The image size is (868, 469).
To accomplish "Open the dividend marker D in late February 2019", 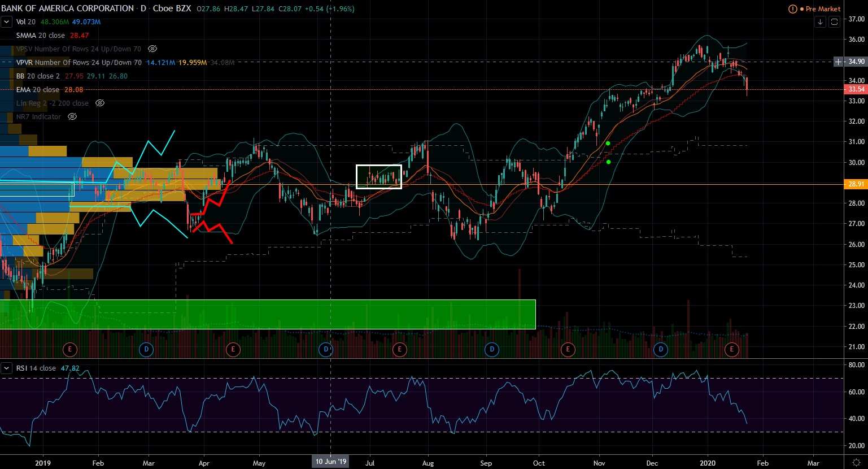I will click(x=146, y=349).
